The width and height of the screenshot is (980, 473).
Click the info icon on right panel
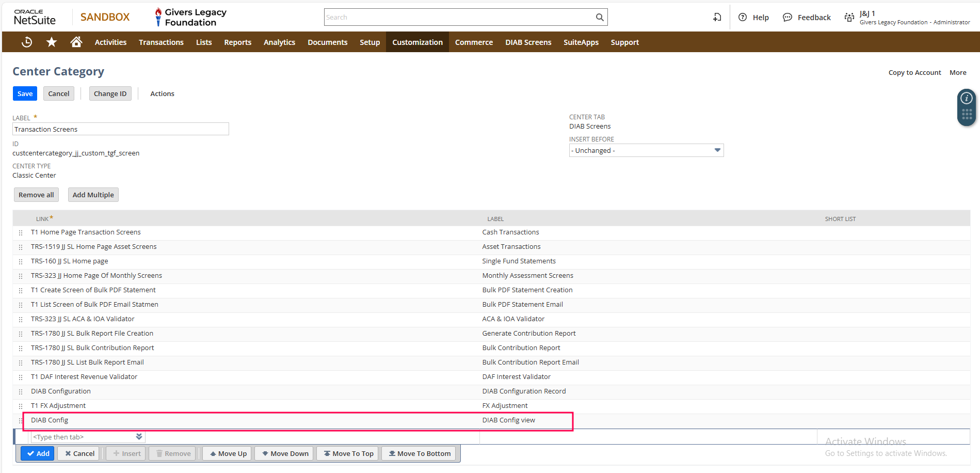tap(967, 98)
